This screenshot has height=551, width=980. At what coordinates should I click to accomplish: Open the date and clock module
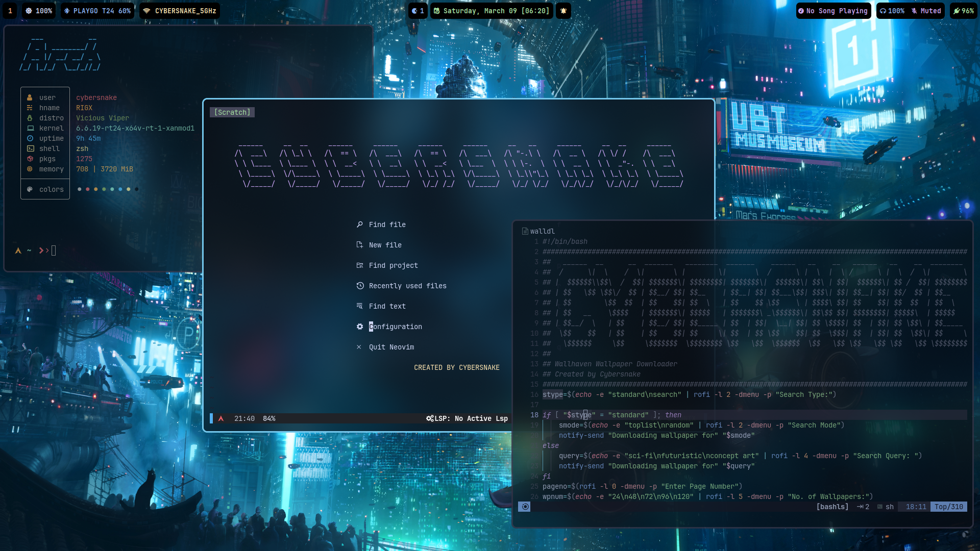(x=491, y=11)
